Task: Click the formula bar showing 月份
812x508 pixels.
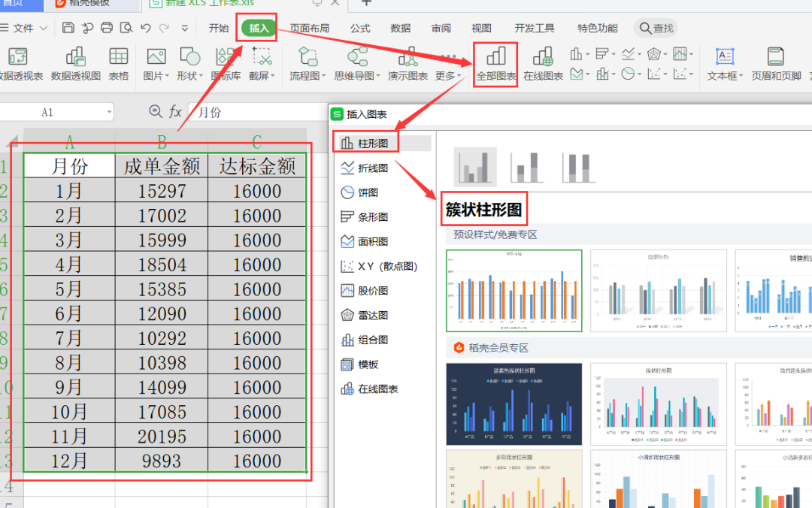Action: coord(259,112)
